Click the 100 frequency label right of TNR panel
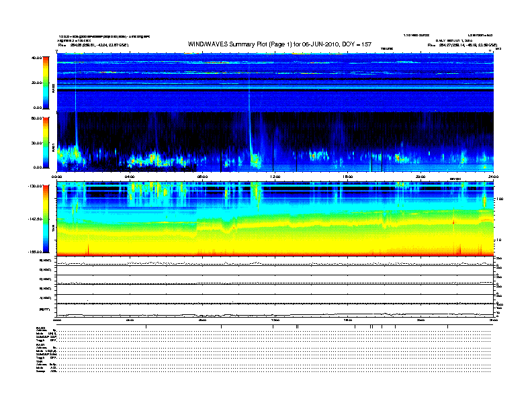 pyautogui.click(x=500, y=199)
